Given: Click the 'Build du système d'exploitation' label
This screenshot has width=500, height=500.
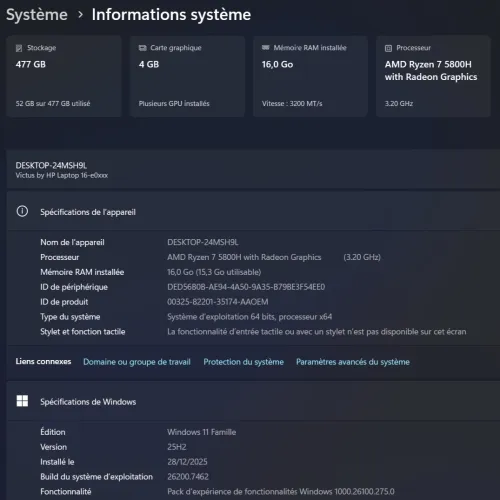Looking at the screenshot, I should point(96,477).
